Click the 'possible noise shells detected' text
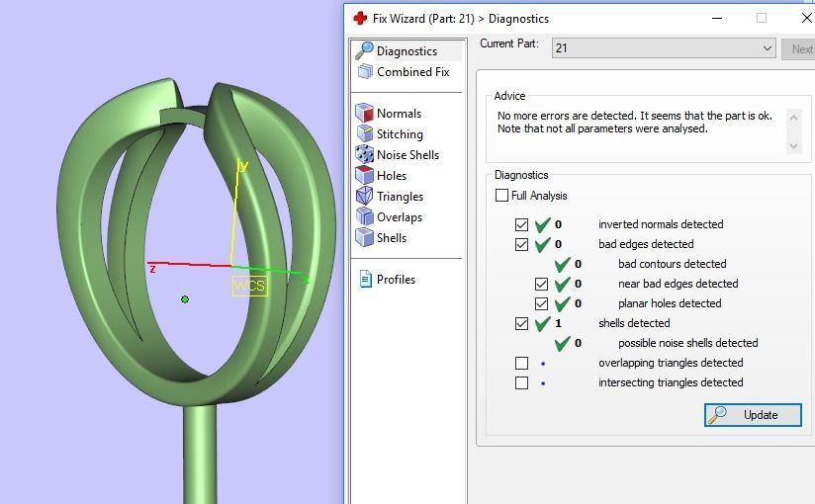This screenshot has height=504, width=815. 688,343
